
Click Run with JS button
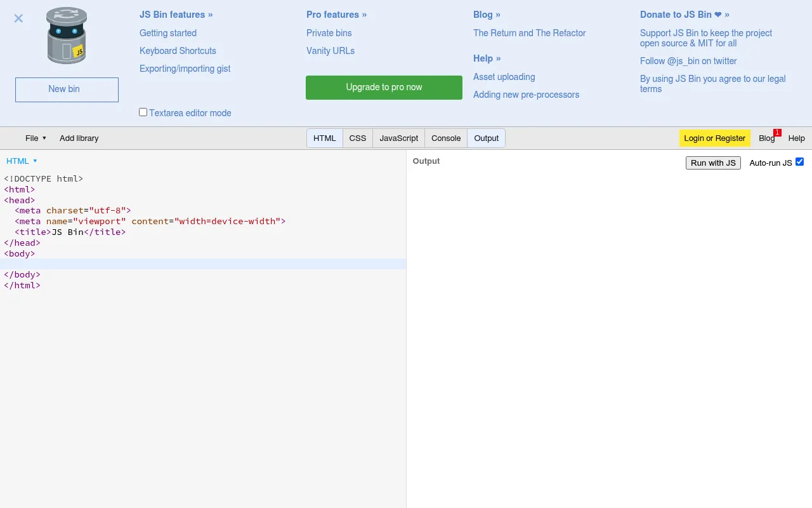pos(713,163)
